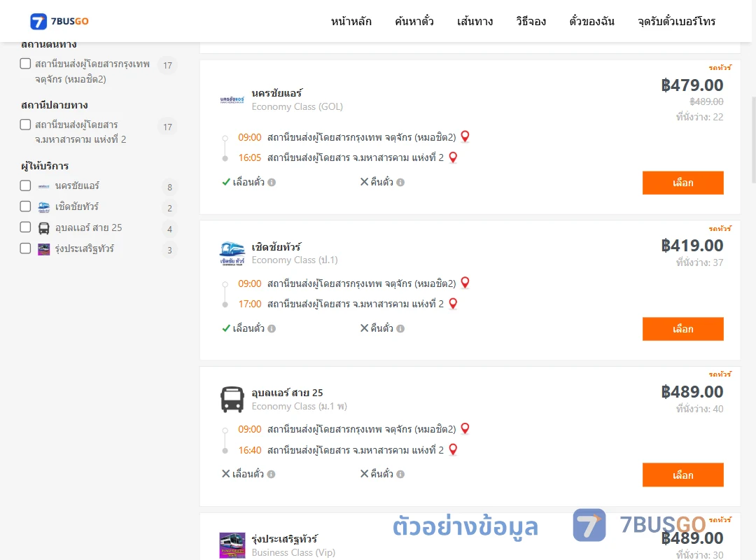Click the อุบลแอร์ สาย 25 bus icon on card
756x560 pixels.
coord(232,400)
